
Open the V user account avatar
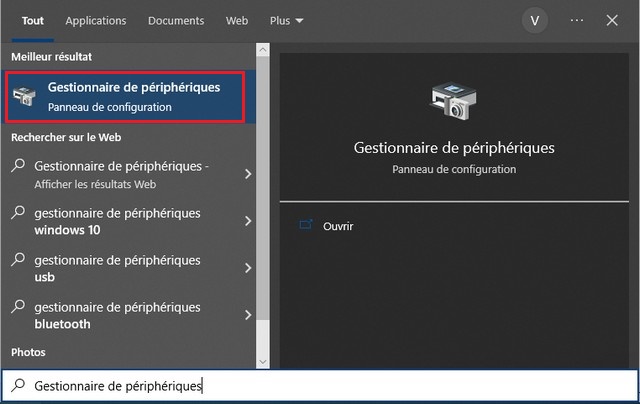535,20
